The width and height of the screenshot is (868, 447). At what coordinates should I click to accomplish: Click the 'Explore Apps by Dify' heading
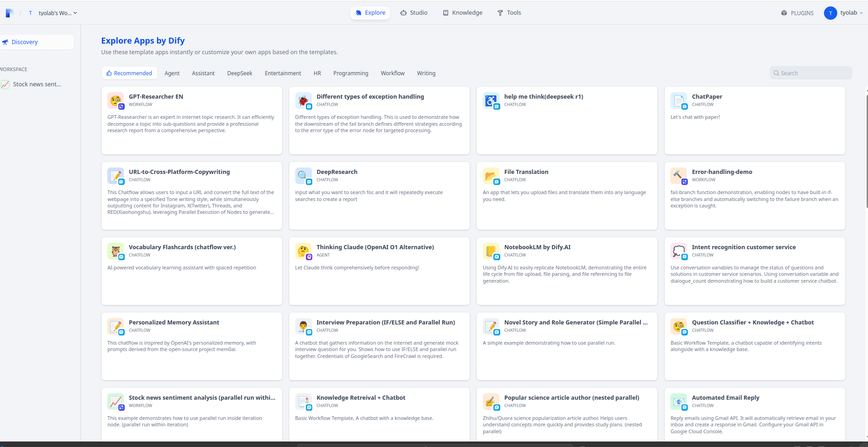(x=143, y=40)
